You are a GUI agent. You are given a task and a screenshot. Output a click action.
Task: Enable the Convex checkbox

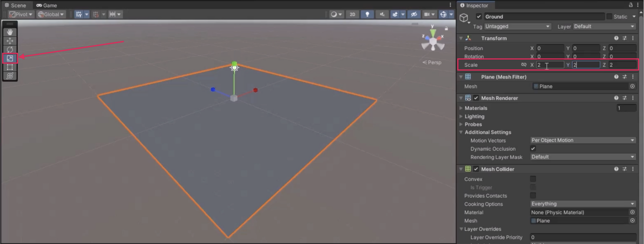pyautogui.click(x=533, y=179)
